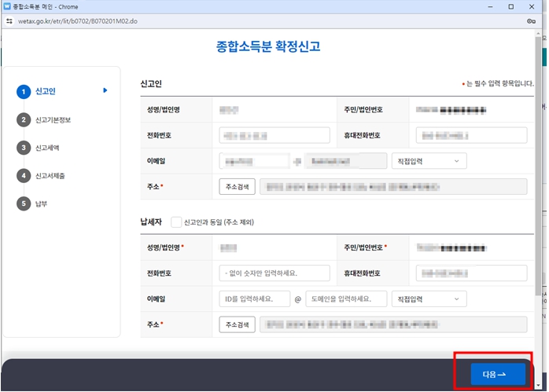Viewport: 549px width, 392px height.
Task: Close the Chrome window
Action: [532, 6]
